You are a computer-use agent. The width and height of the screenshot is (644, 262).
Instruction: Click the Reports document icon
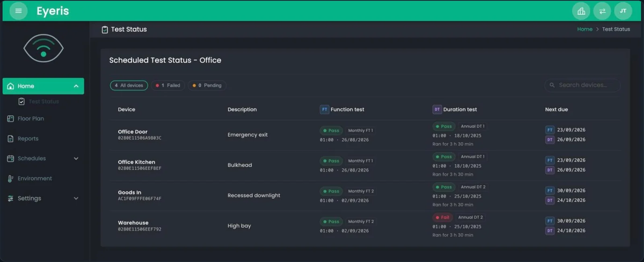tap(11, 139)
